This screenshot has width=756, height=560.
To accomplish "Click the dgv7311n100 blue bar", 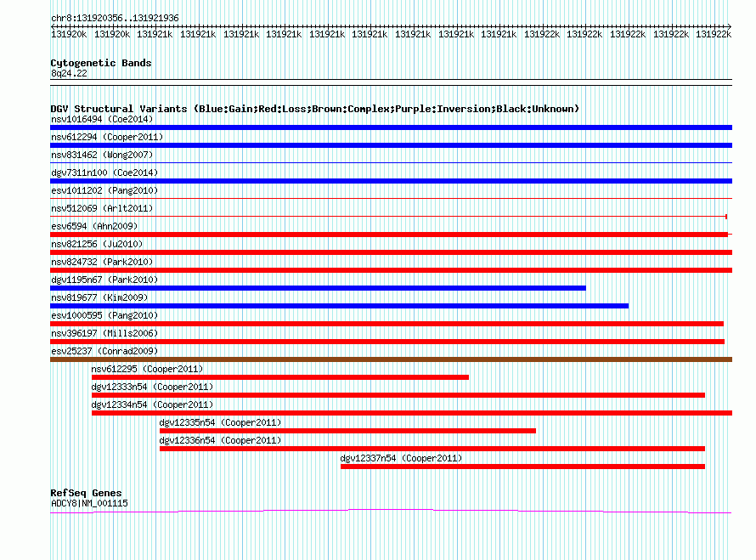I will [x=391, y=181].
